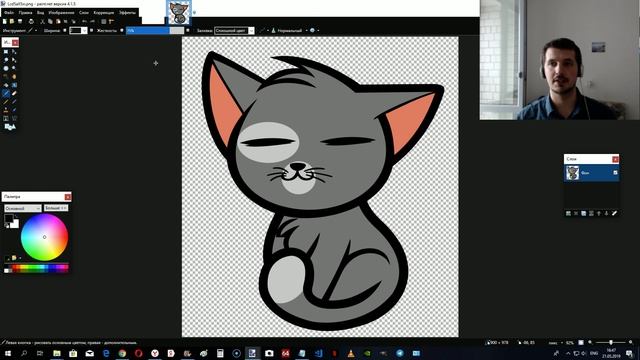Screen dimensions: 640x360
Task: Open the units dropdown in the status bar
Action: pyautogui.click(x=556, y=343)
